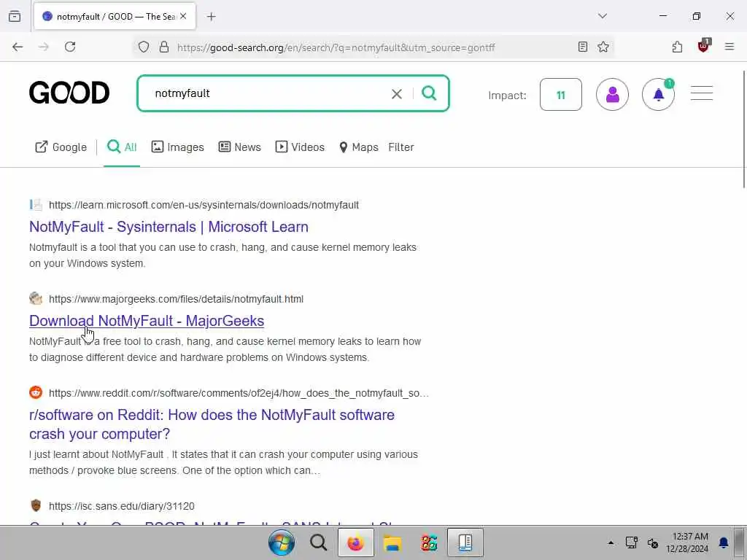This screenshot has width=747, height=560.
Task: Submit search with magnifier icon
Action: coord(429,93)
